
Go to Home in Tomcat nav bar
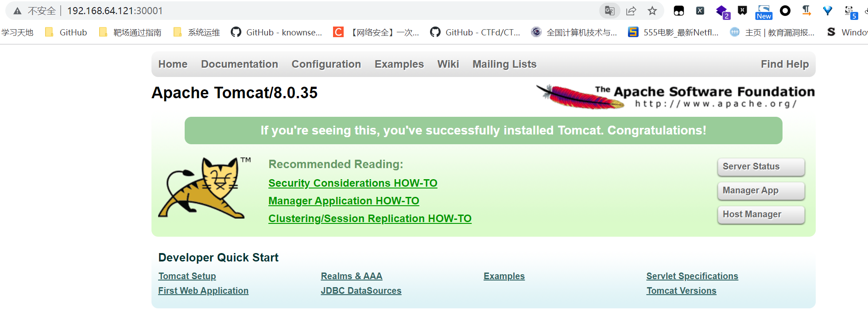point(173,64)
